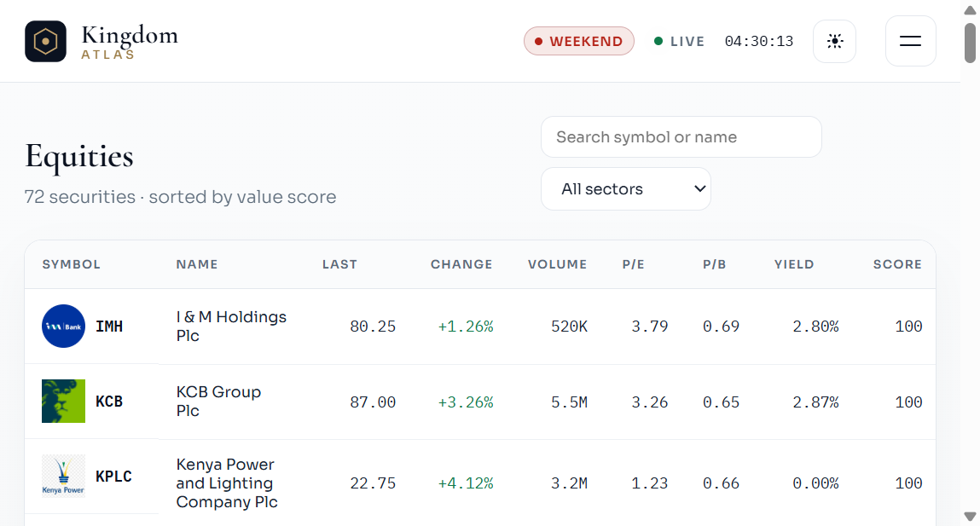Click the Kingdom Atlas hexagon logo
This screenshot has width=980, height=526.
click(45, 41)
